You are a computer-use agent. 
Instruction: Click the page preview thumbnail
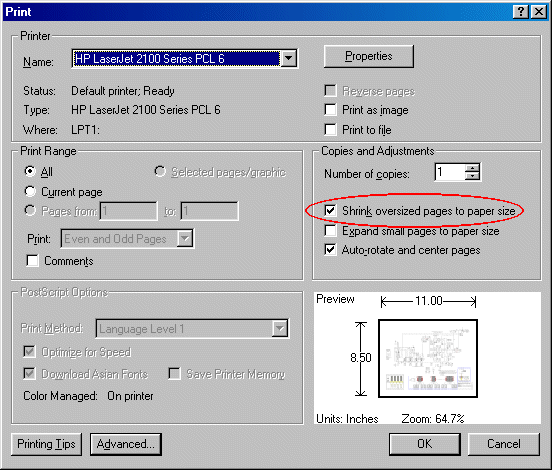coord(428,358)
